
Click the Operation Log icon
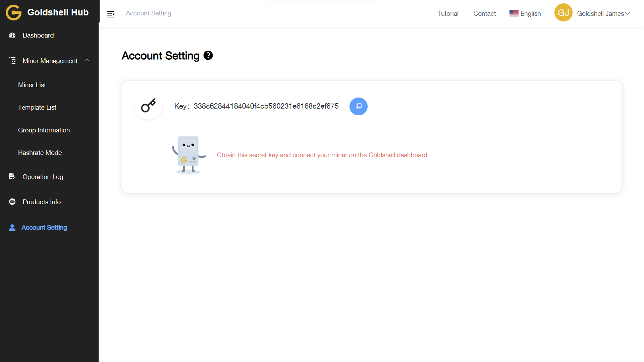12,176
